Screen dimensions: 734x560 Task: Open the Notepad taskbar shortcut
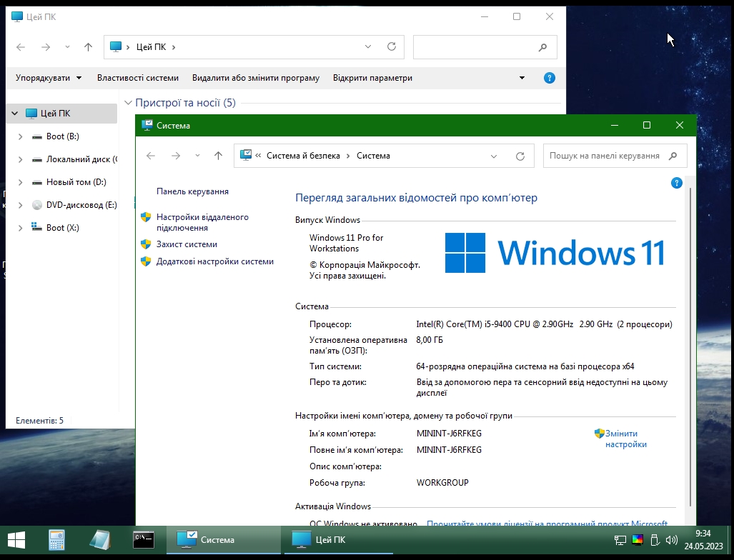(x=100, y=540)
